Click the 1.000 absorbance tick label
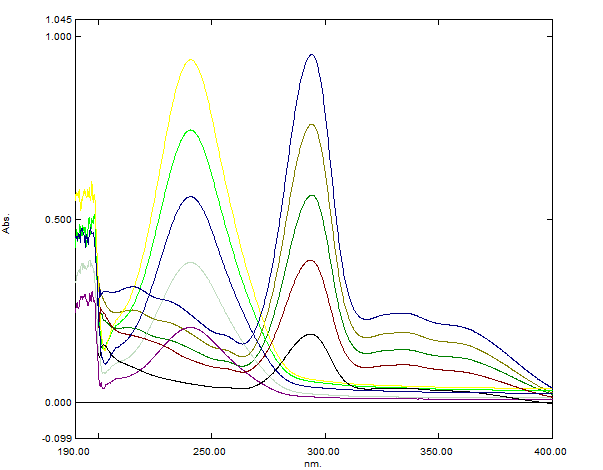 coord(59,37)
